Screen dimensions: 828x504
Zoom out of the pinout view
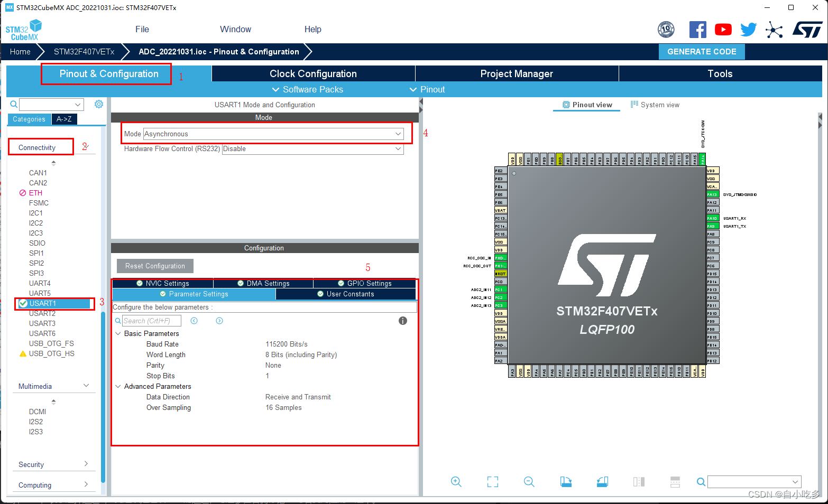coord(529,481)
